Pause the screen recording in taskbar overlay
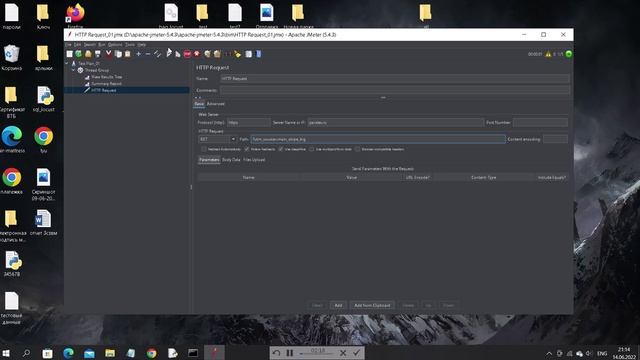 (x=290, y=353)
